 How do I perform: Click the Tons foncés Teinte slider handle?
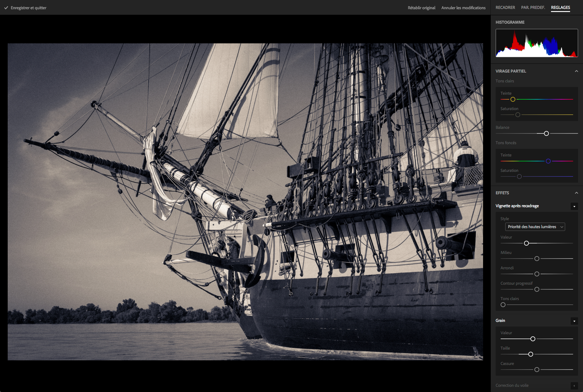point(548,161)
